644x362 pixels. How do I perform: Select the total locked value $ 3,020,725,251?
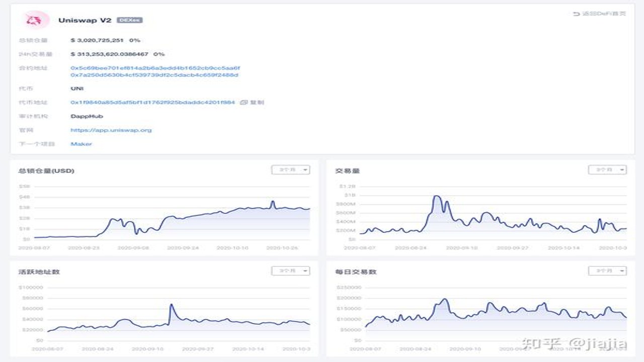[x=97, y=40]
